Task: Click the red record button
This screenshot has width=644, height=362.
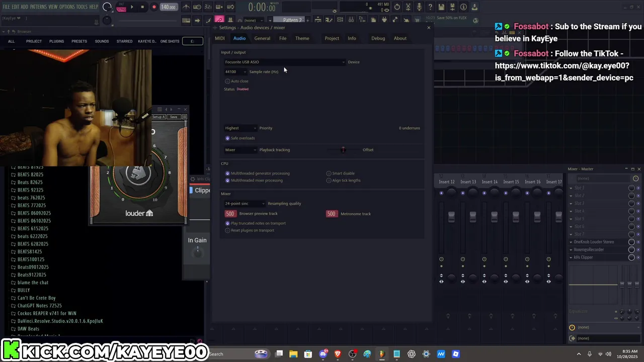Action: pos(154,7)
